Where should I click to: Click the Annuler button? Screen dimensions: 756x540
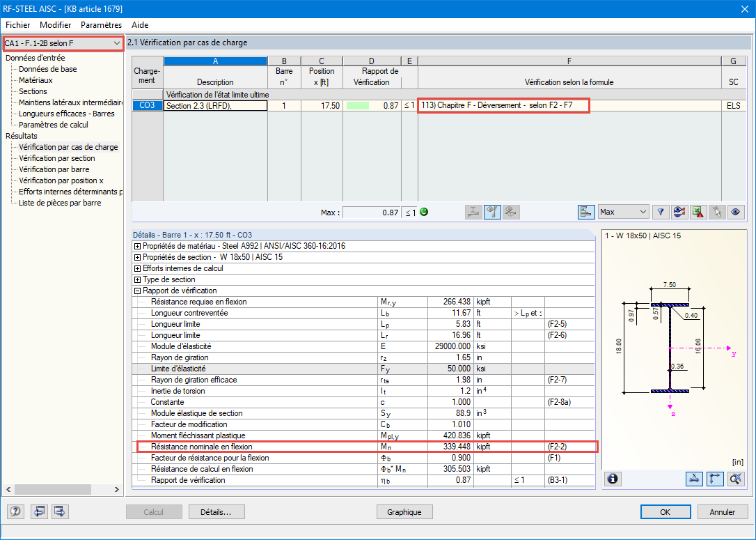pos(723,512)
